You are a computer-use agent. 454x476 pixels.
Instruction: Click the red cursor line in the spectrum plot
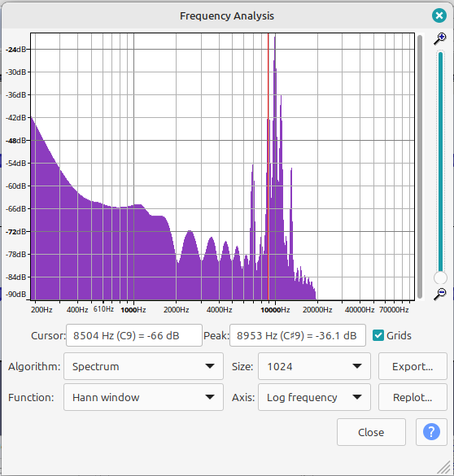pyautogui.click(x=268, y=166)
